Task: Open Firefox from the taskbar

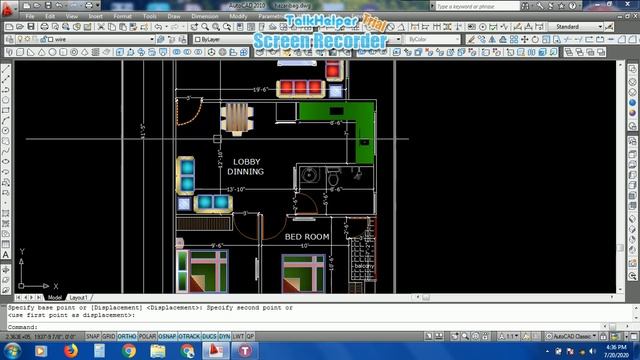Action: pos(71,351)
